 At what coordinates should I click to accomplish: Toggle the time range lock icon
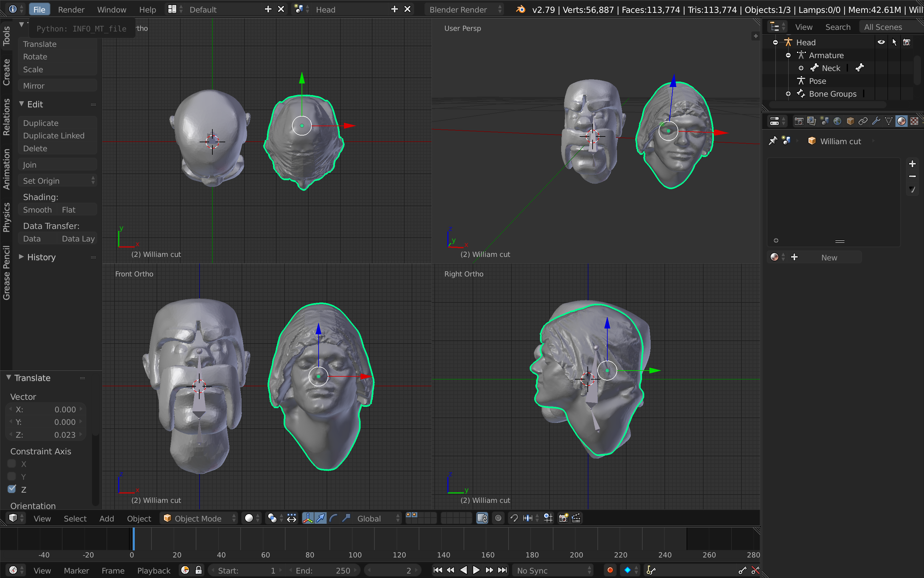coord(199,570)
